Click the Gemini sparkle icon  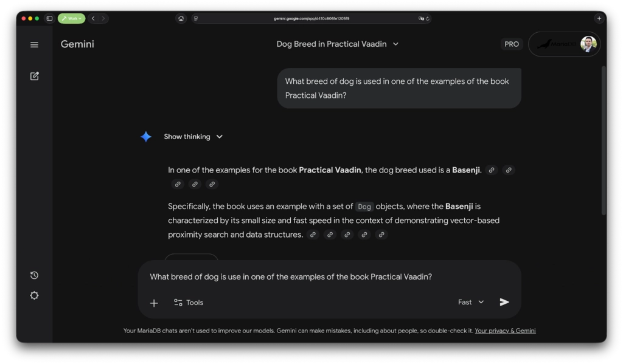point(146,137)
